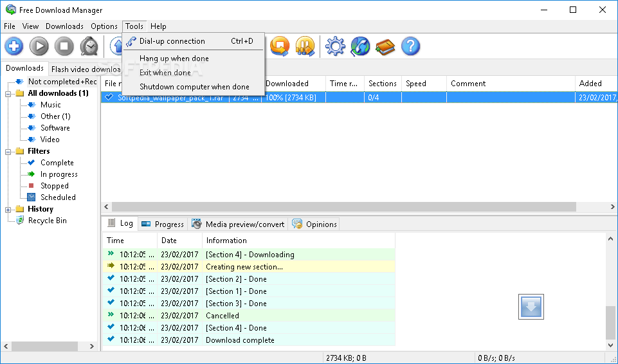Screen dimensions: 618x364
Task: Click the yellow folder icon beside History
Action: click(x=20, y=209)
